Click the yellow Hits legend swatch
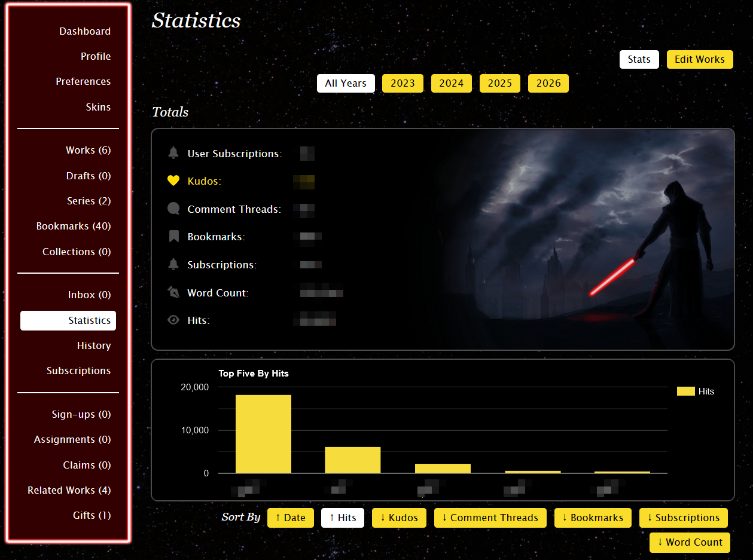The image size is (753, 560). [684, 391]
